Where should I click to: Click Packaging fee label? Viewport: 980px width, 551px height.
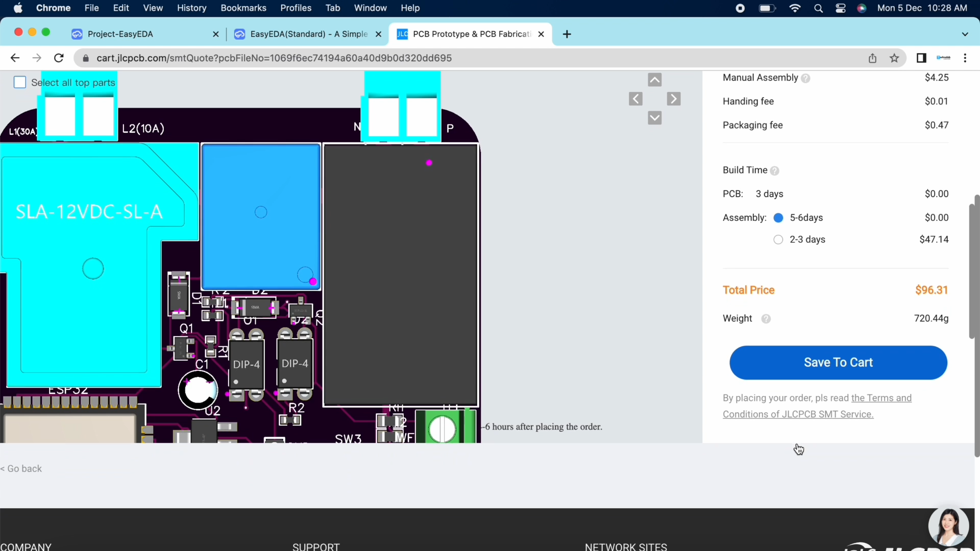pos(752,126)
